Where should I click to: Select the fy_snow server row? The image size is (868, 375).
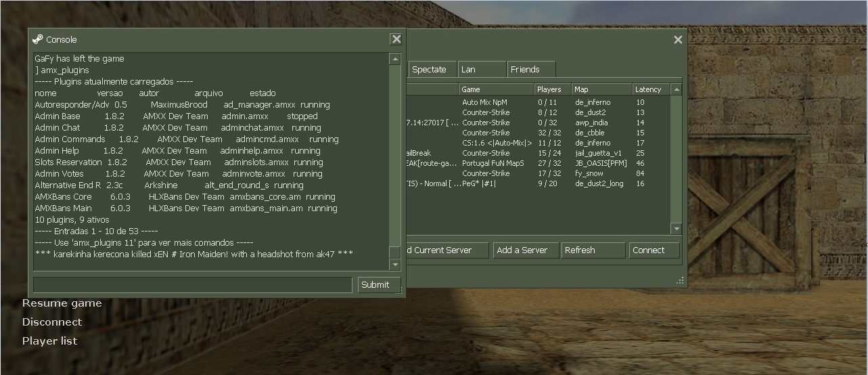pyautogui.click(x=538, y=173)
